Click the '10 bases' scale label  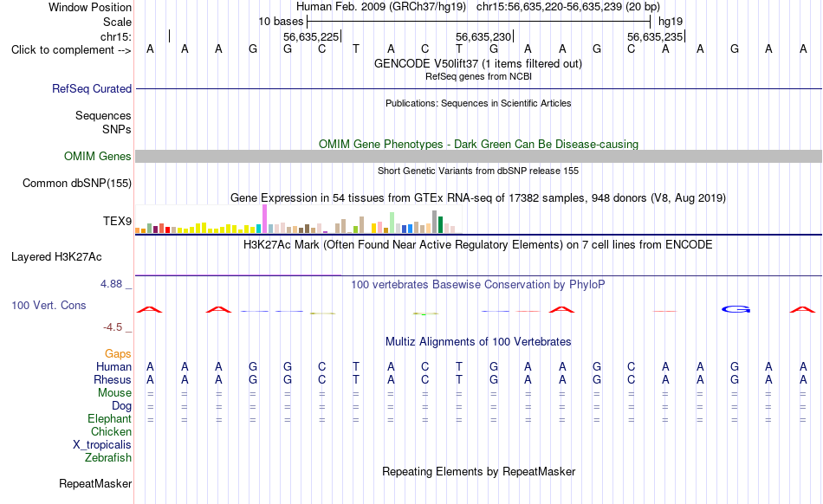point(281,22)
